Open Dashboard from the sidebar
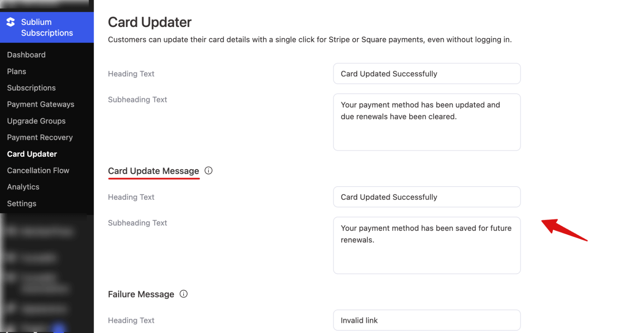 (x=26, y=55)
